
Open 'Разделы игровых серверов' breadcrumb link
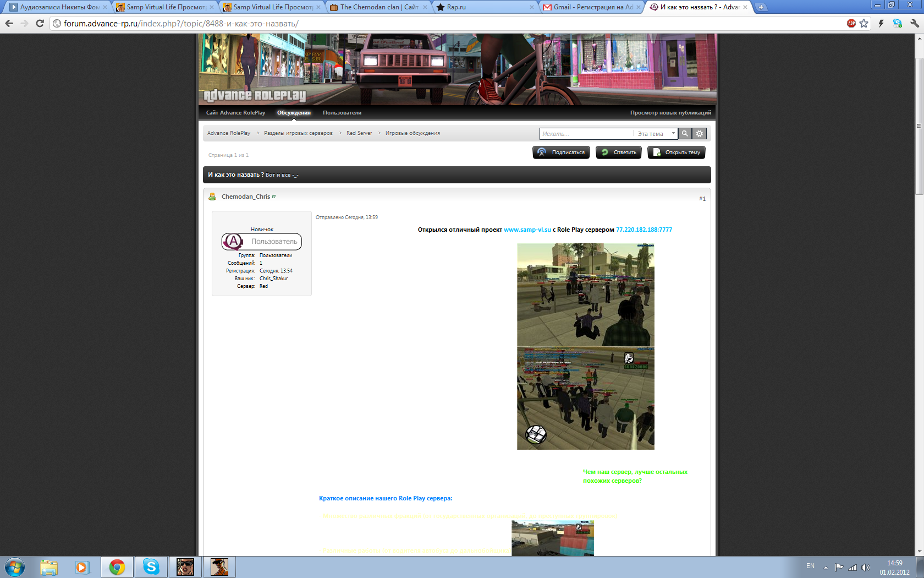click(298, 133)
